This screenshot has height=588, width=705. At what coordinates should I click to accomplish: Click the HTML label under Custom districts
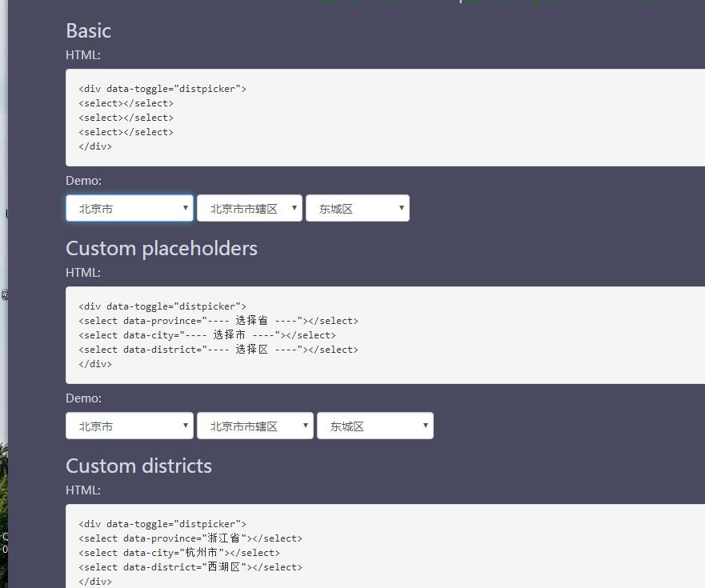point(83,490)
